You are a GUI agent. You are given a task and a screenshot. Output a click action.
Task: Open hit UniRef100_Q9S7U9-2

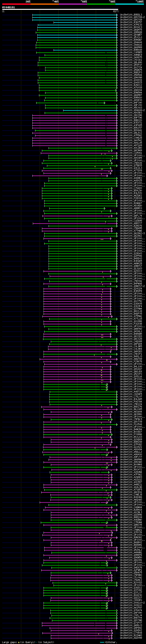(132, 17)
